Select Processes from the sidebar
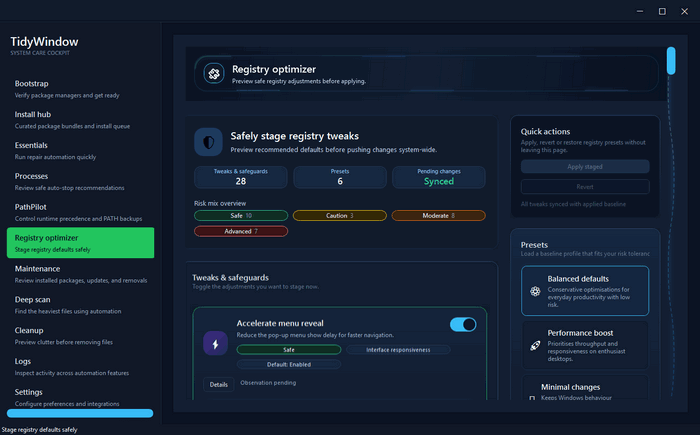This screenshot has width=700, height=435. point(80,181)
